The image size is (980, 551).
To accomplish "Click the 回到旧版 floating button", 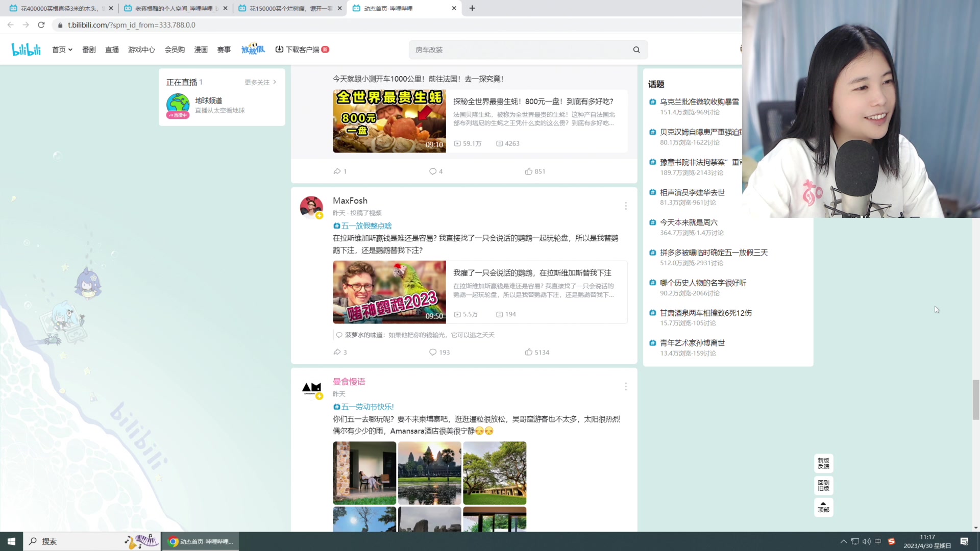I will coord(823,485).
